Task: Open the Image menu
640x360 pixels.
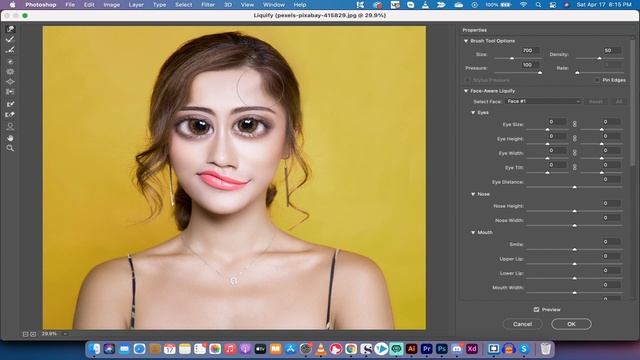Action: 111,5
